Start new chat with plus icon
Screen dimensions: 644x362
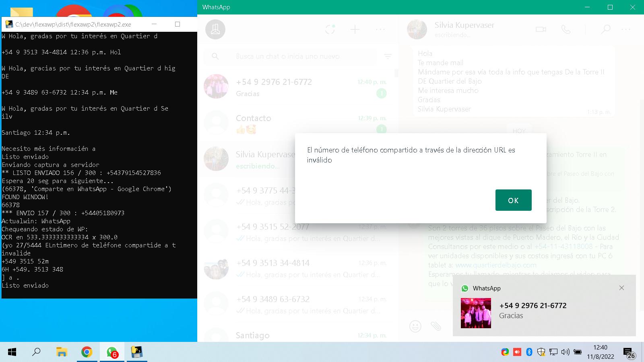click(x=355, y=29)
